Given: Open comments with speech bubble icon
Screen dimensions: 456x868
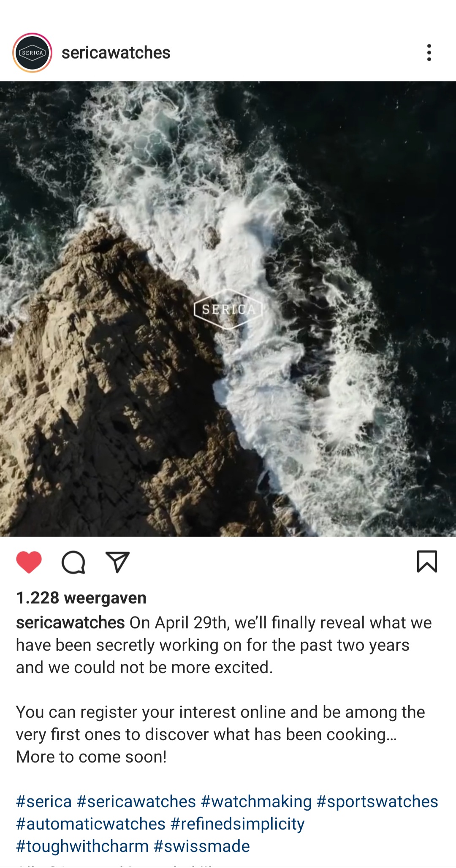Looking at the screenshot, I should click(x=73, y=562).
